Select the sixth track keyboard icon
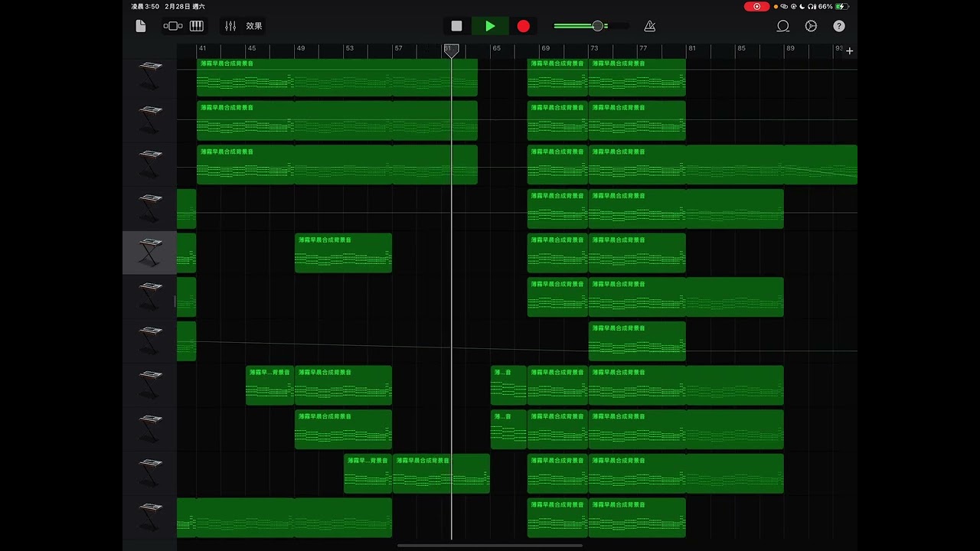This screenshot has height=551, width=980. tap(150, 297)
